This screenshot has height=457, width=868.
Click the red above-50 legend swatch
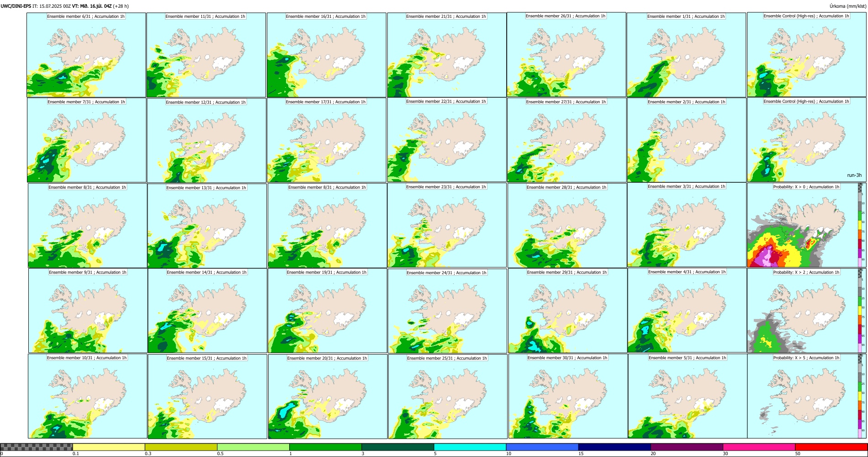[831, 447]
